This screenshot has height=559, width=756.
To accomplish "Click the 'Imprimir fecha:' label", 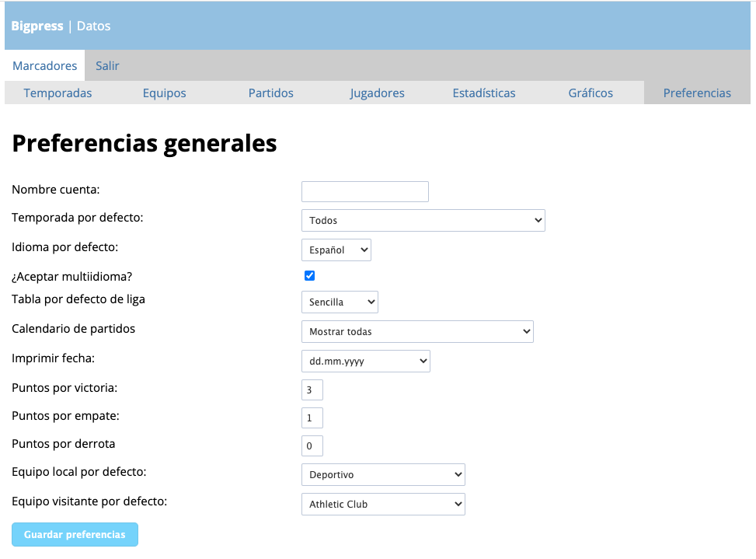I will [53, 358].
